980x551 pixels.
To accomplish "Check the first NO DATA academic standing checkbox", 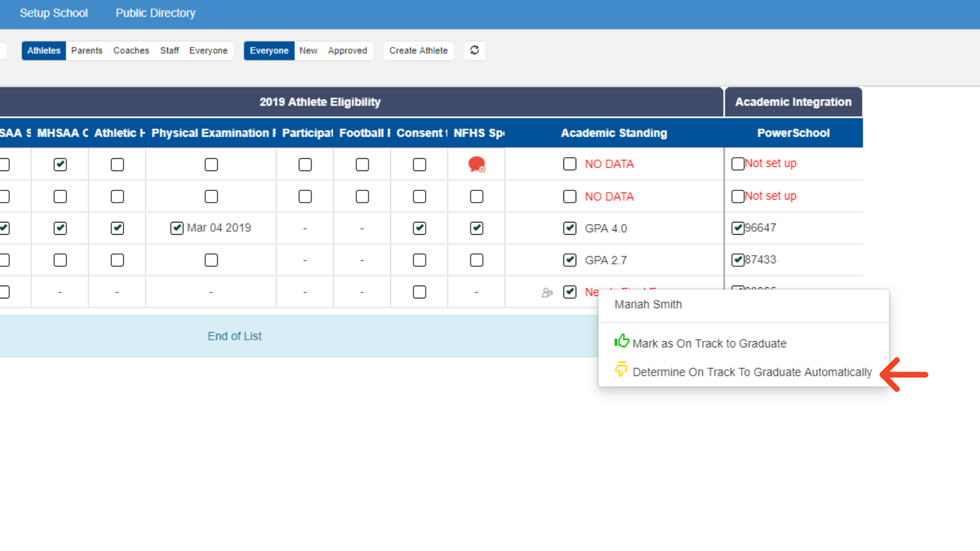I will tap(570, 164).
